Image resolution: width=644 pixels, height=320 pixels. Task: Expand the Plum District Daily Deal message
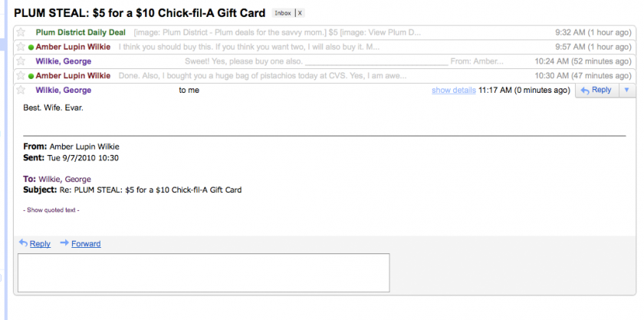[x=324, y=32]
